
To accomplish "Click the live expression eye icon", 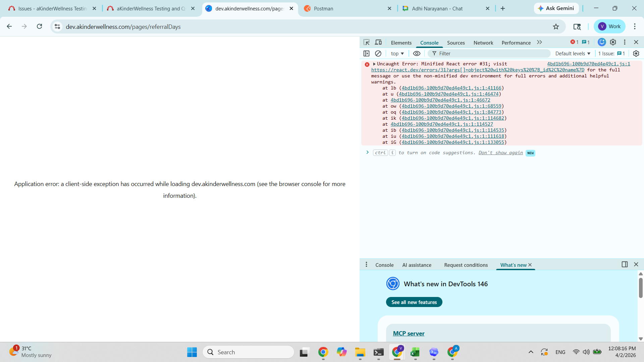I will click(417, 54).
